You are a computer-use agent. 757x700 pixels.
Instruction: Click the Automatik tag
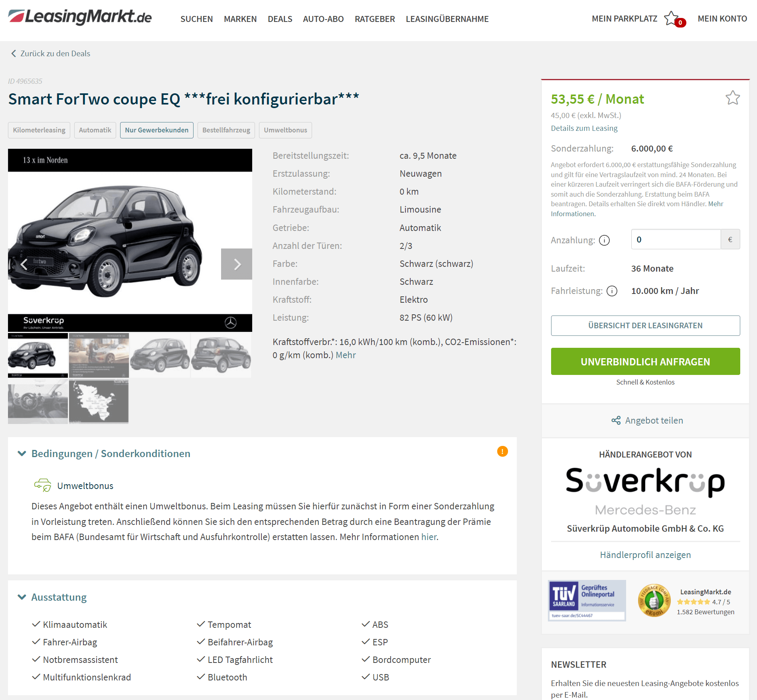tap(95, 130)
